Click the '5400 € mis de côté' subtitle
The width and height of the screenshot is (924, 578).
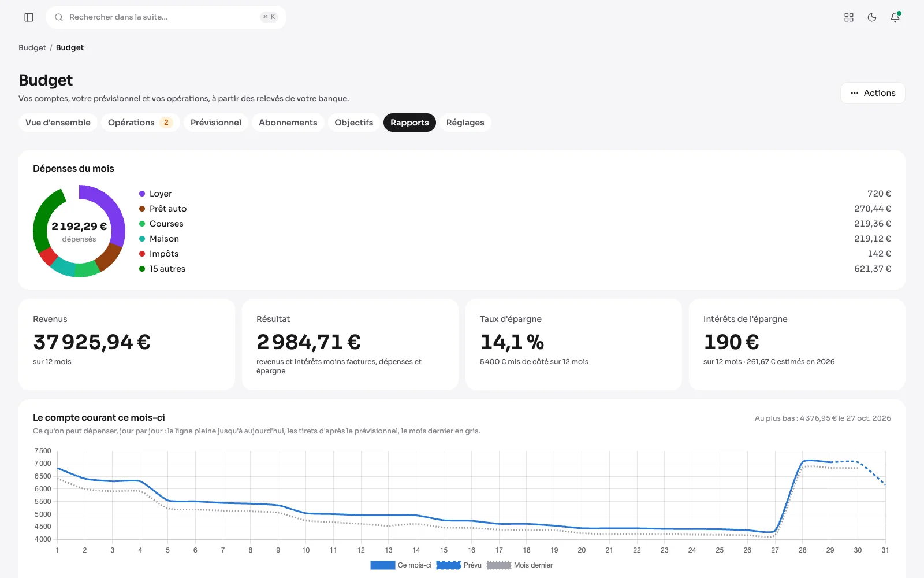pos(534,362)
